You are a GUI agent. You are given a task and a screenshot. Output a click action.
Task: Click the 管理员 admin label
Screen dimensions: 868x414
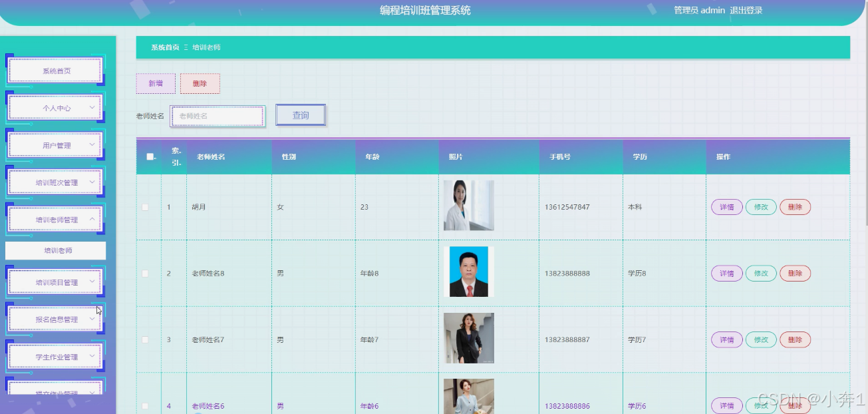(x=699, y=10)
